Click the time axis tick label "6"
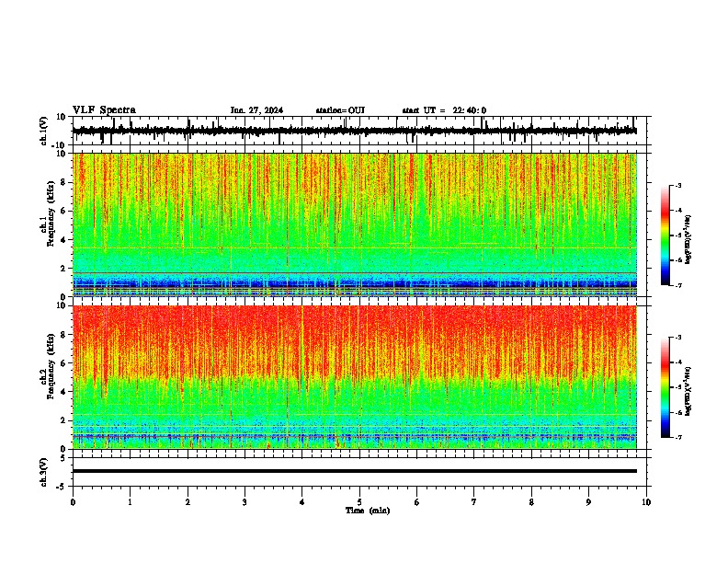The width and height of the screenshot is (728, 563). point(417,502)
